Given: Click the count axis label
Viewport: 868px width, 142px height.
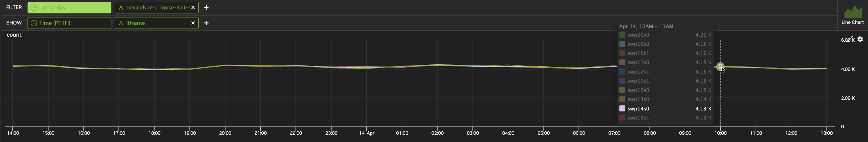Looking at the screenshot, I should (x=14, y=35).
